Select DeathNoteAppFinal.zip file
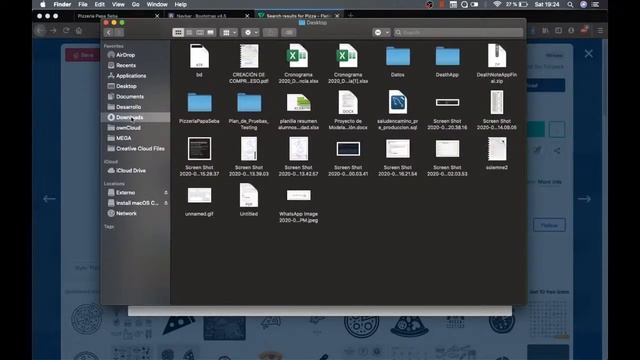Viewport: 640px width, 360px height. coord(497,56)
